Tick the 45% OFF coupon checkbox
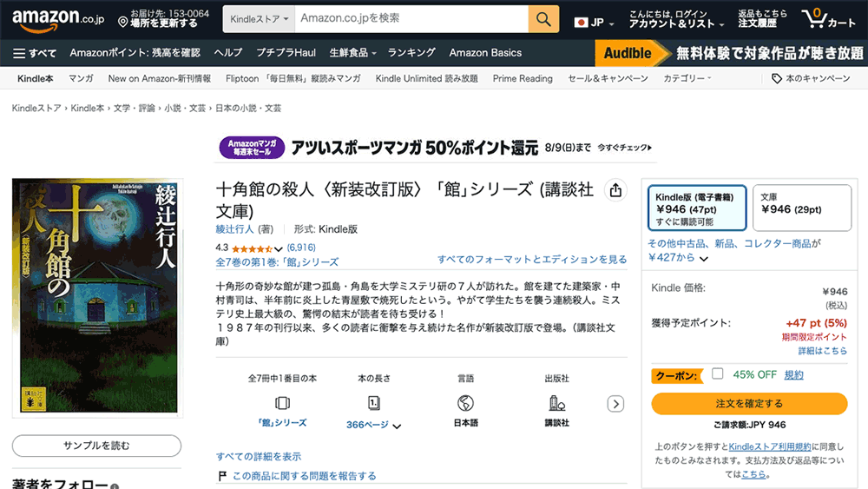This screenshot has height=489, width=868. tap(718, 373)
